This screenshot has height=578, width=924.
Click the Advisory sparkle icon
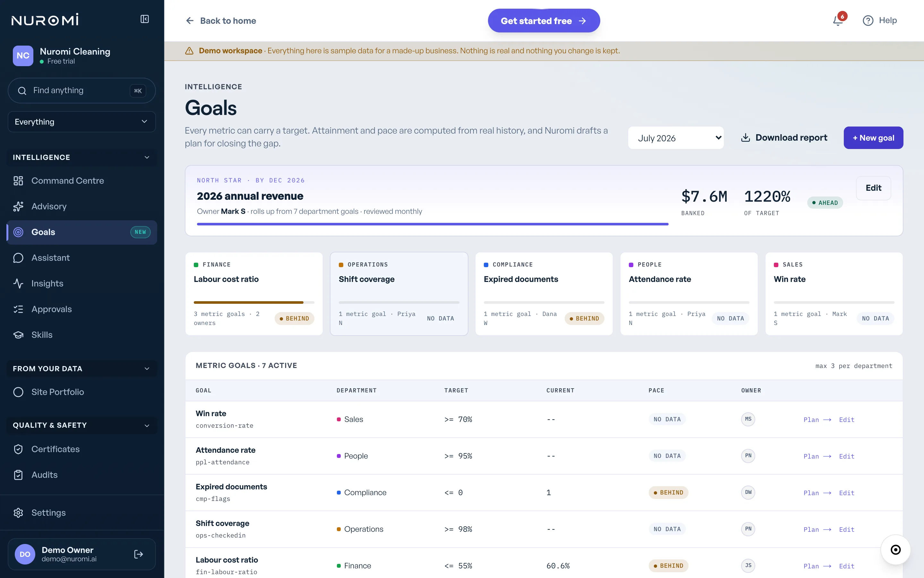(18, 206)
